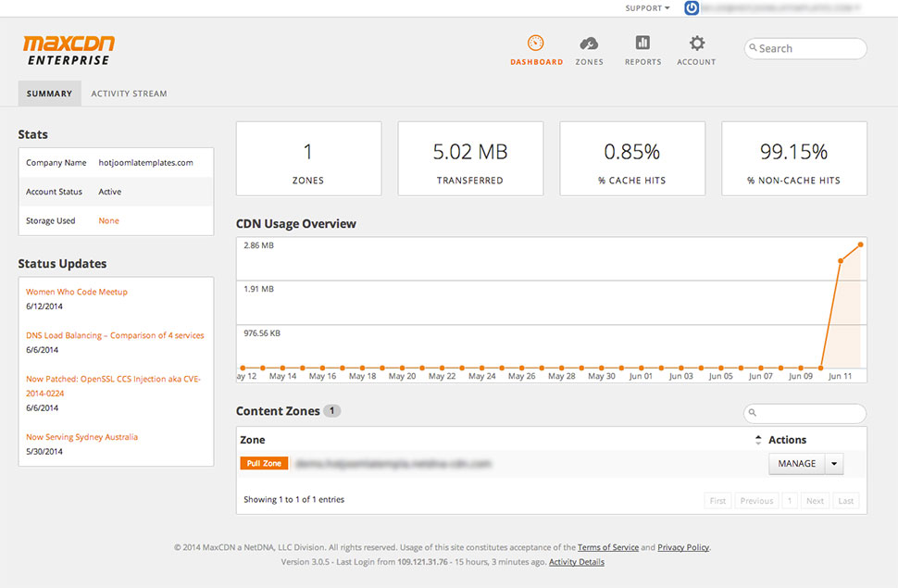Focus the Content Zones filter field
The height and width of the screenshot is (588, 898).
(x=804, y=413)
